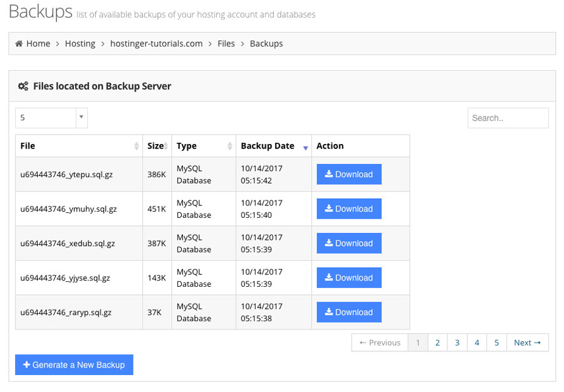Click the 386K size cell
The height and width of the screenshot is (392, 564).
[157, 174]
